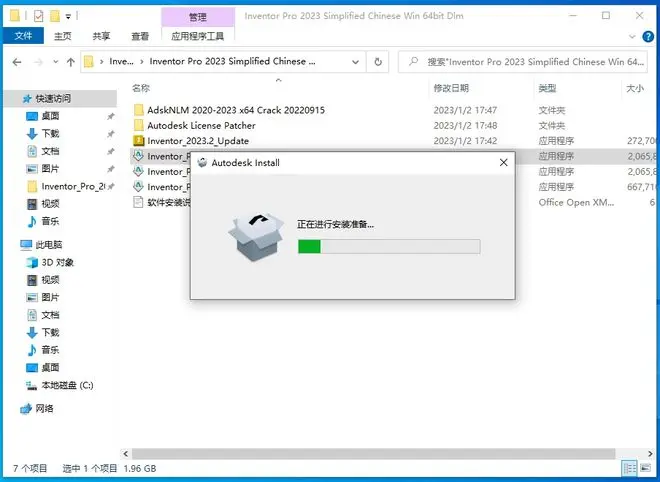
Task: Click the search magnifier icon
Action: [x=413, y=62]
